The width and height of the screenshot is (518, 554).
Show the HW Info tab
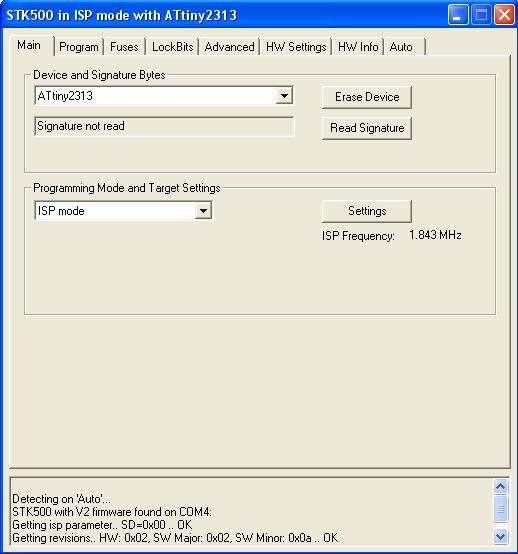358,47
